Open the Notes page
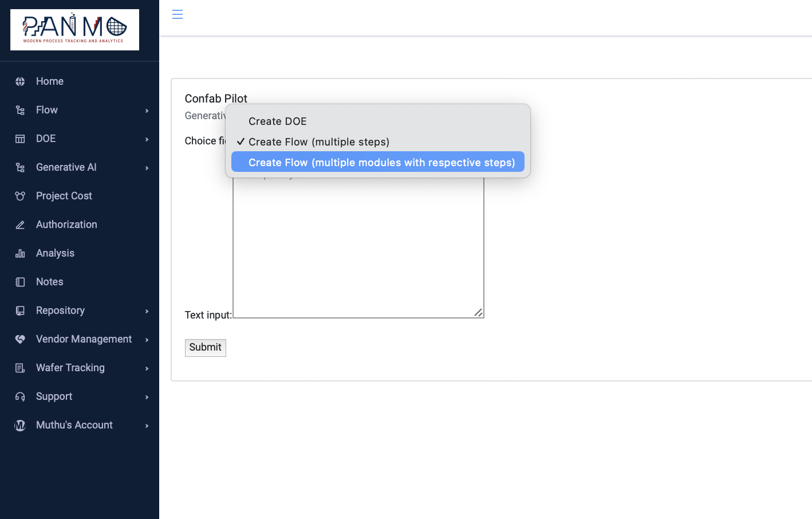The width and height of the screenshot is (812, 519). (50, 282)
